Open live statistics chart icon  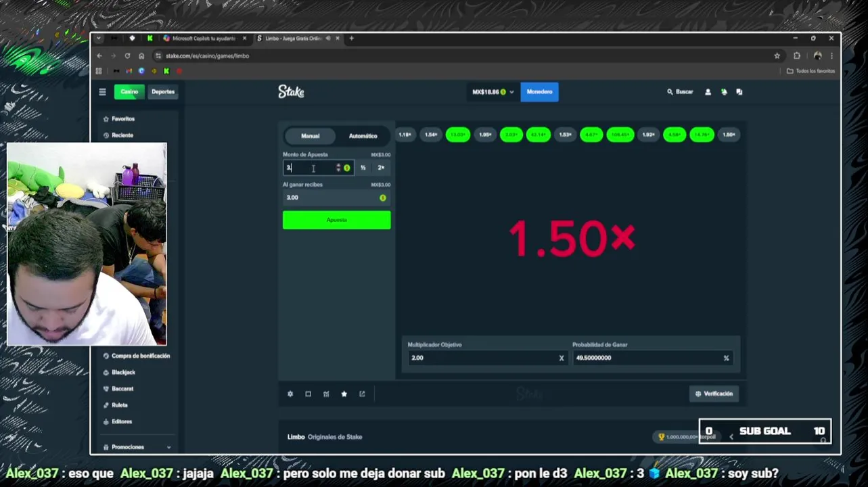pyautogui.click(x=326, y=394)
